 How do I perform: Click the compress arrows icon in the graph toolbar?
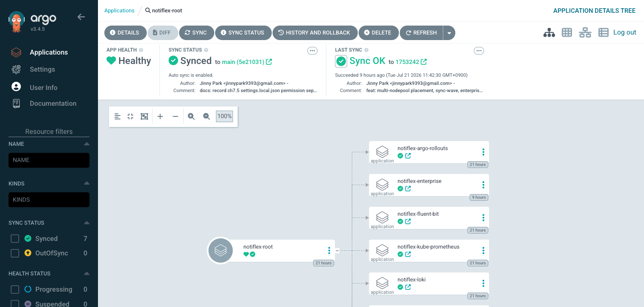tap(131, 116)
